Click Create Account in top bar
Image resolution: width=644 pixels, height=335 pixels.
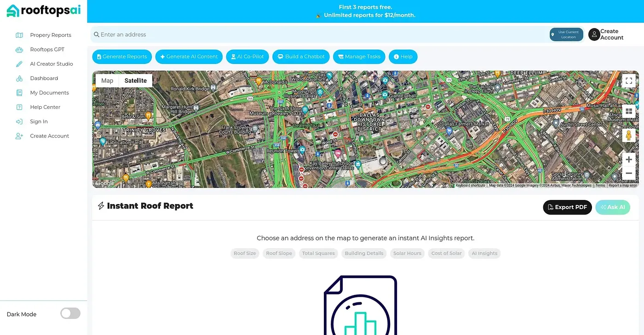pos(612,34)
